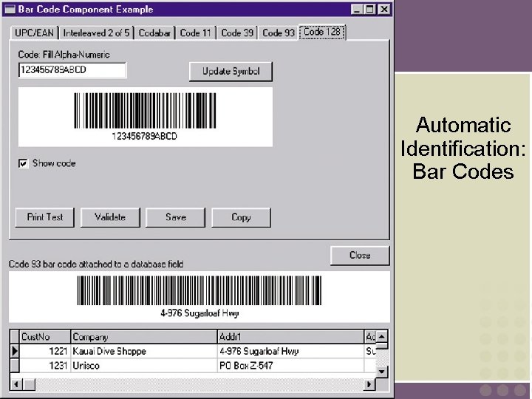Click the Print Test button
Image resolution: width=532 pixels, height=399 pixels.
click(45, 217)
